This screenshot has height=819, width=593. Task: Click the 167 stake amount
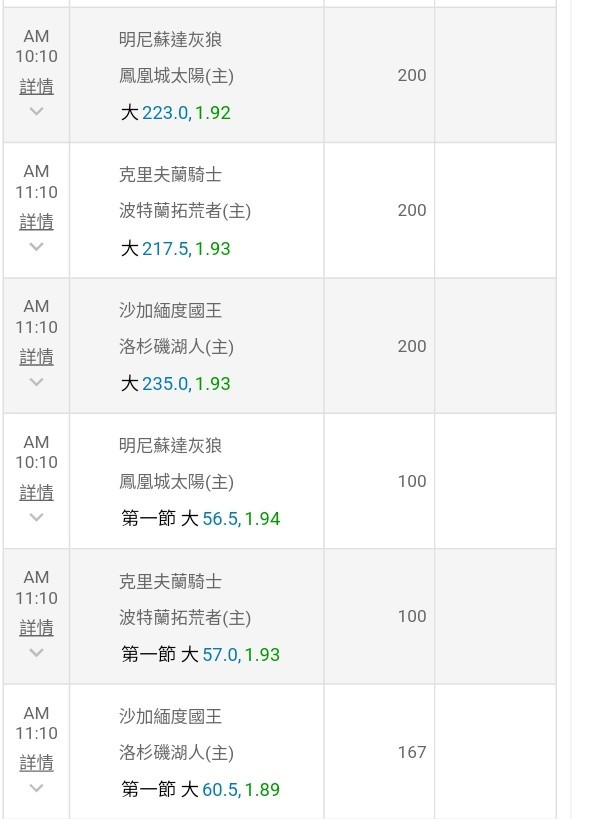pyautogui.click(x=412, y=752)
